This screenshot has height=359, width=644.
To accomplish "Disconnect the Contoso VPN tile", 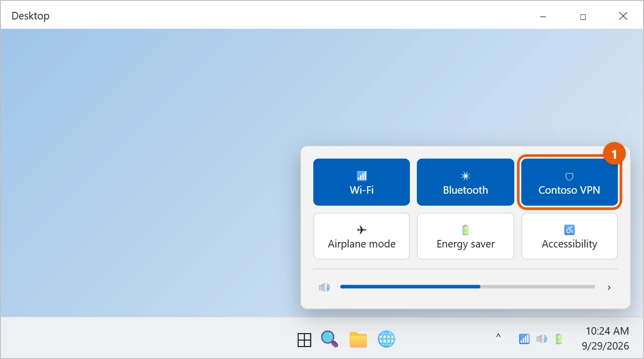I will coord(569,182).
